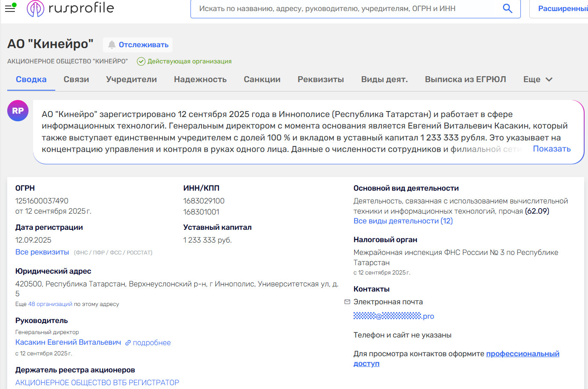
Task: Click the link icon beside 'подробнее'
Action: [128, 343]
